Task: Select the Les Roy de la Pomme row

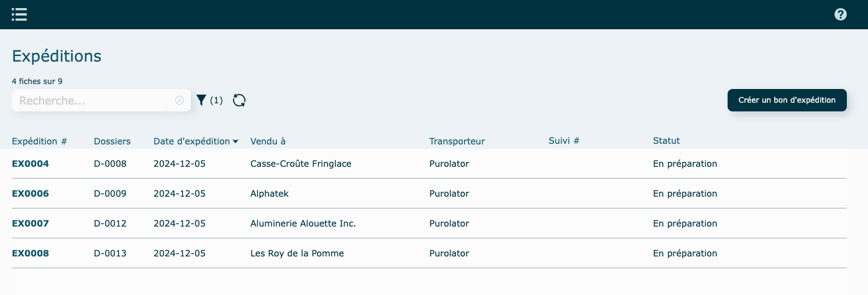Action: pyautogui.click(x=297, y=253)
